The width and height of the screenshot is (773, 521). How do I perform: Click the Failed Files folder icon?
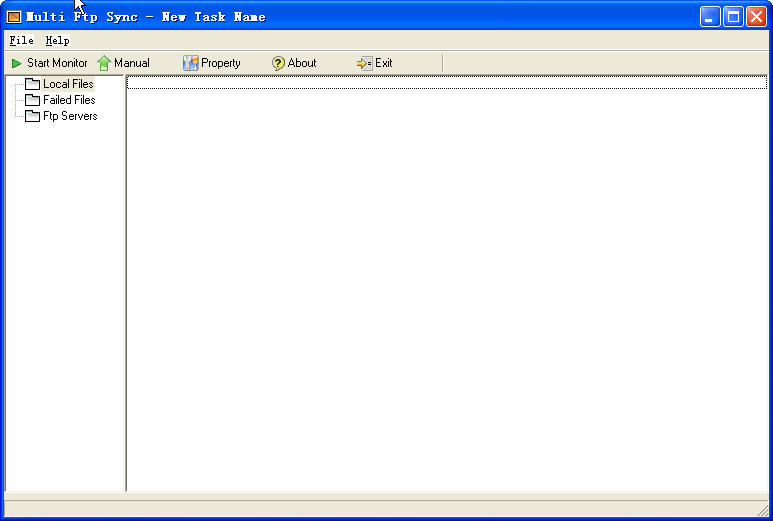click(x=33, y=100)
